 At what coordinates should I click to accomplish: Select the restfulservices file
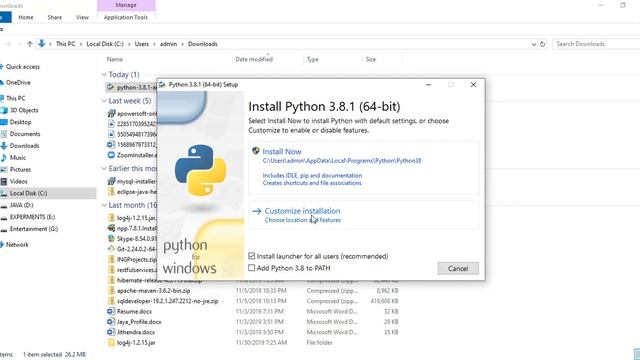pyautogui.click(x=136, y=270)
